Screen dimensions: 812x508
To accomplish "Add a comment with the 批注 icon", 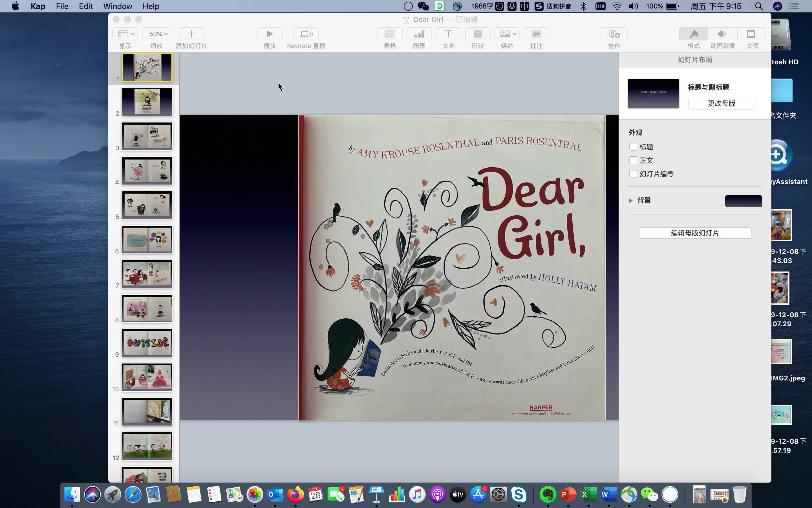I will [x=536, y=34].
